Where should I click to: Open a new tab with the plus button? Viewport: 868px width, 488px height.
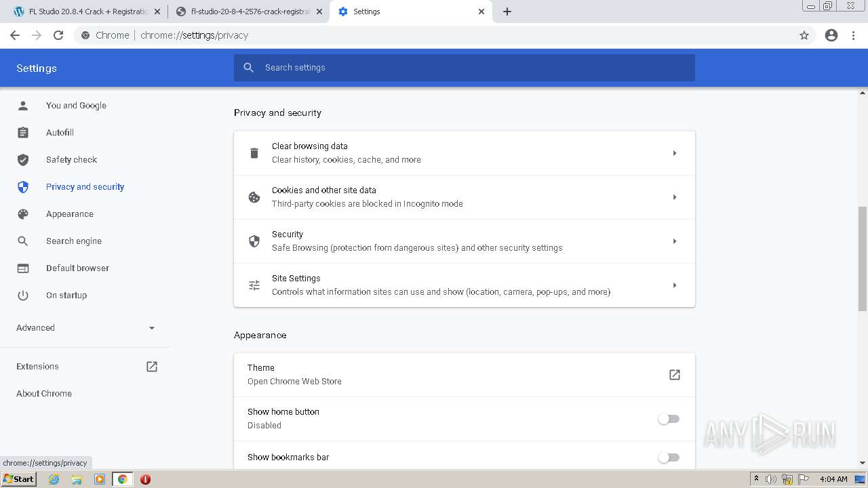(x=507, y=12)
